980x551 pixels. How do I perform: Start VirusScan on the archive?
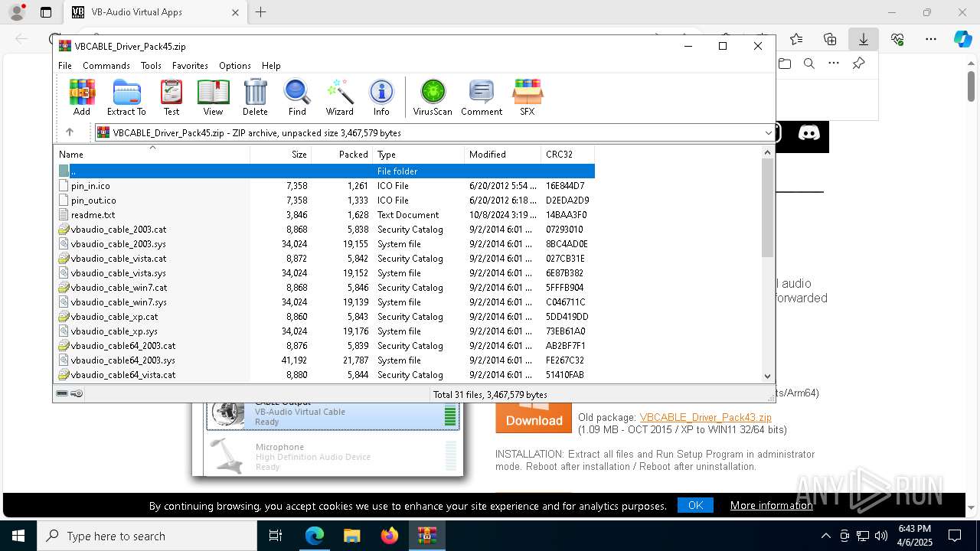pos(433,97)
